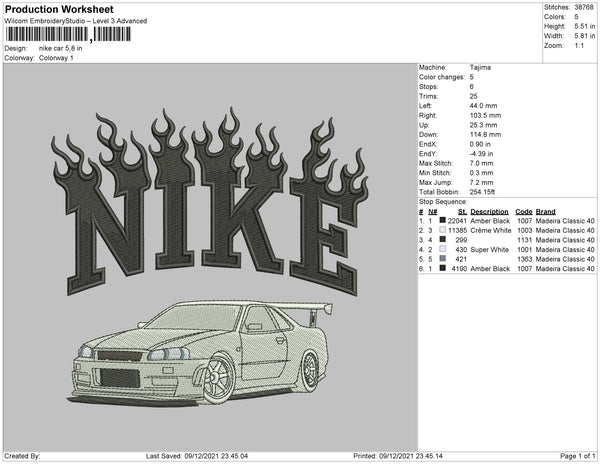Click the 'Color changes:' label

[x=442, y=77]
